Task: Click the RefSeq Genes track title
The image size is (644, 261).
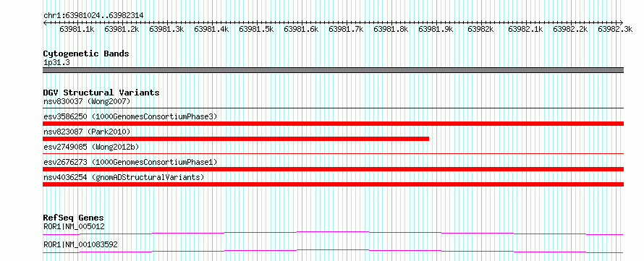Action: 74,218
